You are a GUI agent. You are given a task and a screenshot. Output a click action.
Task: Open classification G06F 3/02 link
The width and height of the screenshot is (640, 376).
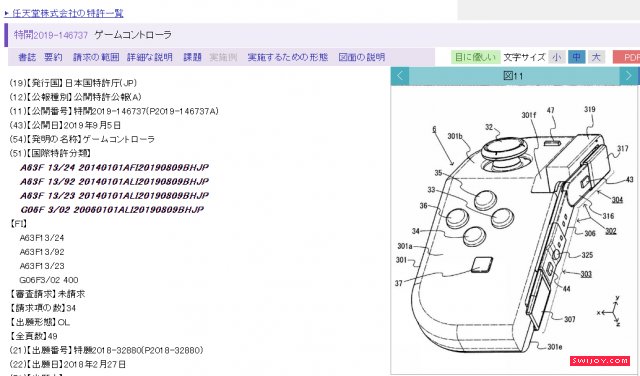(112, 210)
